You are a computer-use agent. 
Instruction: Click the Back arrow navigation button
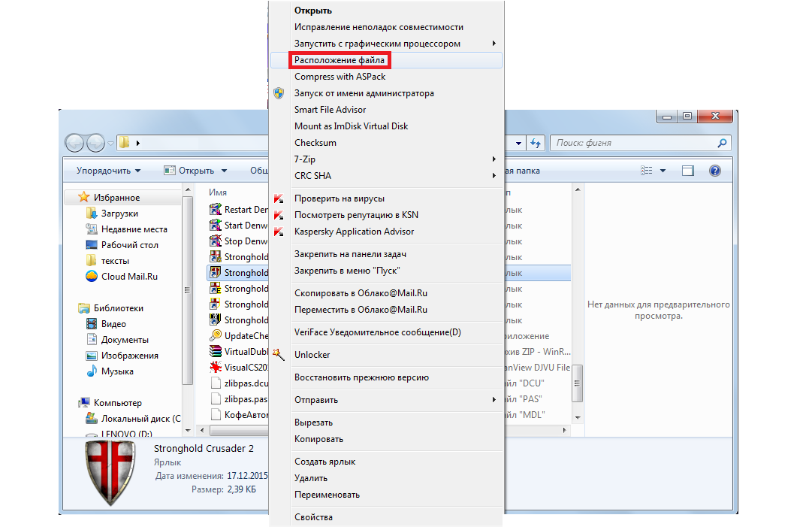point(76,142)
